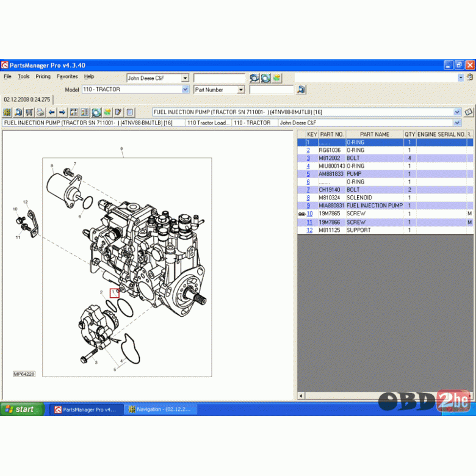Expand the Model 110 - TRACTOR dropdown
Image resolution: width=476 pixels, height=476 pixels.
pyautogui.click(x=185, y=89)
